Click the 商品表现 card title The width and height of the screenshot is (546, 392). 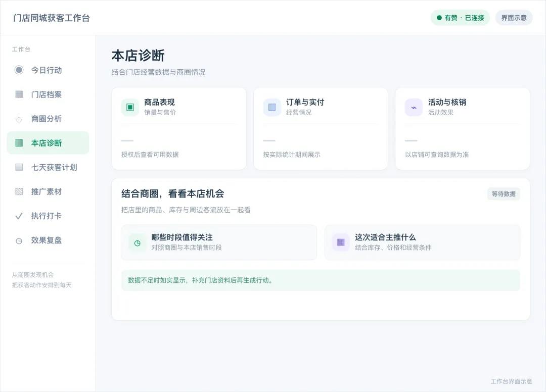tap(159, 102)
